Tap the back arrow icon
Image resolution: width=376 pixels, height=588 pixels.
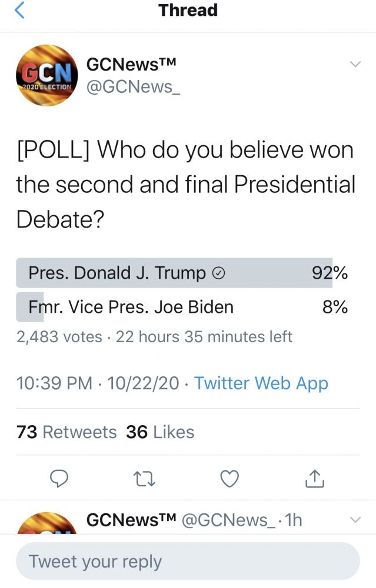tap(19, 10)
